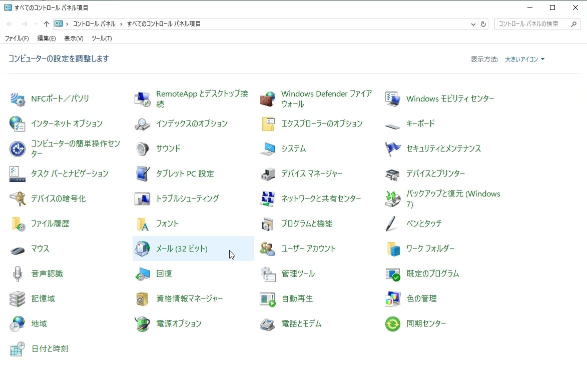This screenshot has height=392, width=587.
Task: Open 日付と時刻 calendar icon
Action: click(17, 349)
